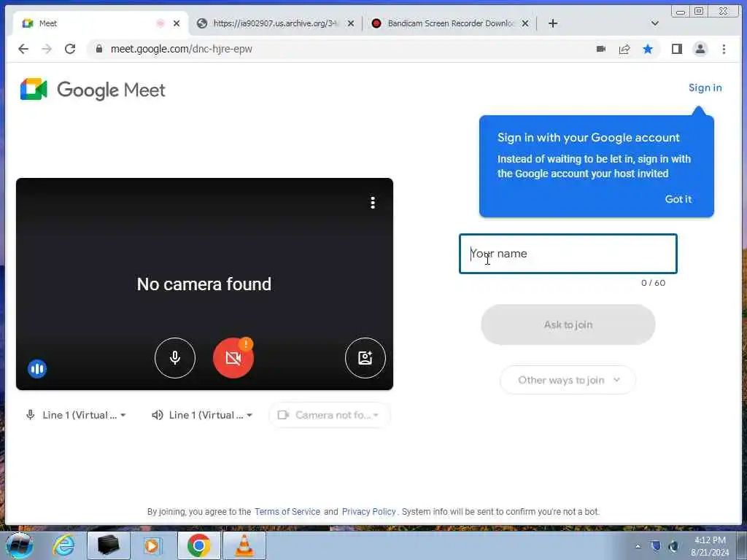Image resolution: width=747 pixels, height=560 pixels.
Task: Switch to the archive.org tab
Action: click(275, 23)
